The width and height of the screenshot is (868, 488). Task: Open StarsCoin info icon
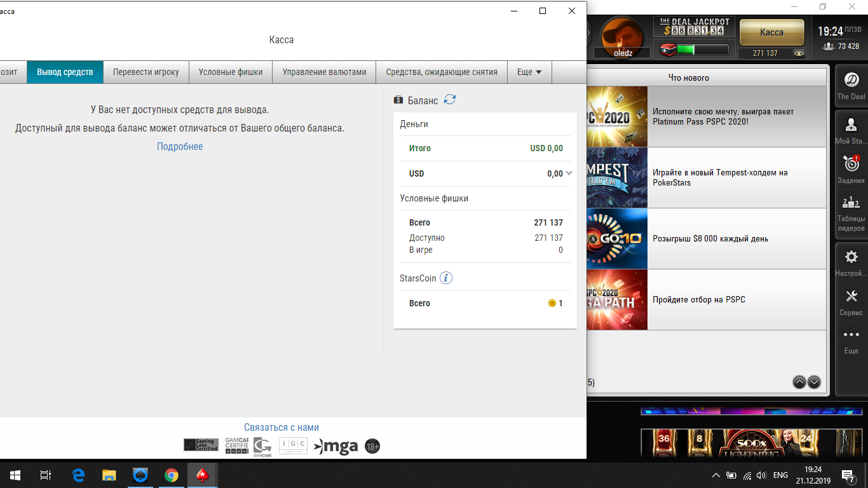446,278
